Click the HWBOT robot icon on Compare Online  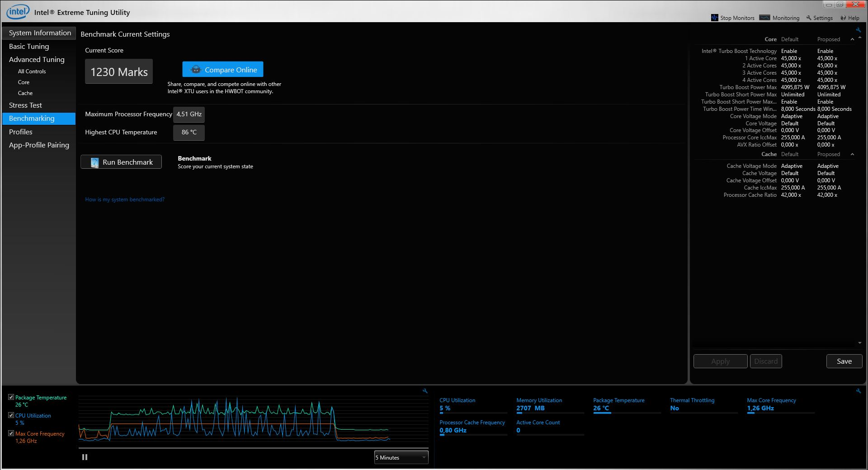tap(196, 70)
